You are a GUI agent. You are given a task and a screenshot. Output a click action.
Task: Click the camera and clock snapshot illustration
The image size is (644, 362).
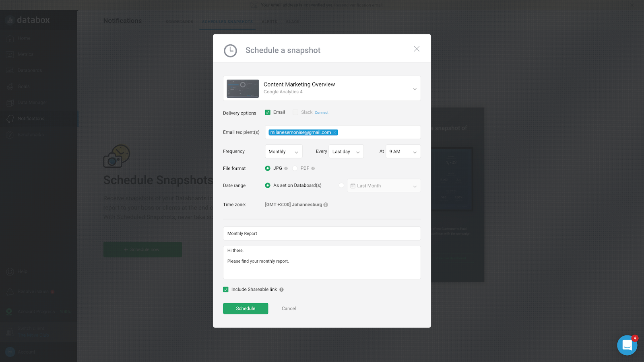click(x=117, y=156)
